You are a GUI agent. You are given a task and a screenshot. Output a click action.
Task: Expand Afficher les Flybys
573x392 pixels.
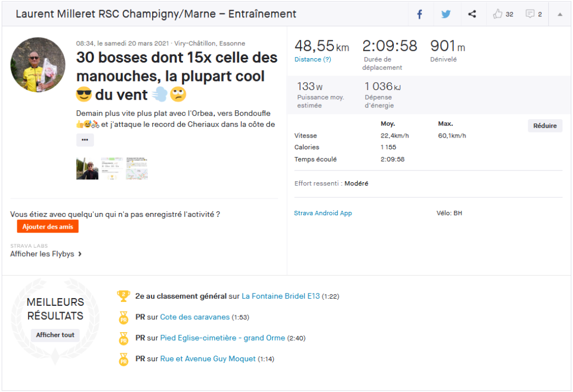click(46, 254)
